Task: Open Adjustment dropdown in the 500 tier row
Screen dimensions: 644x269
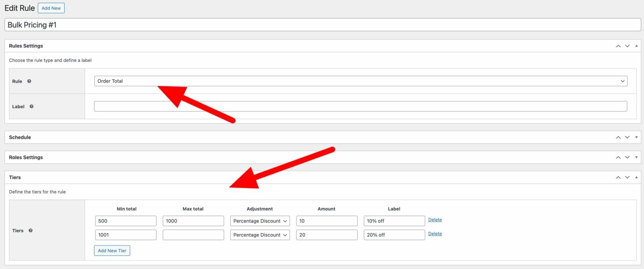Action: pos(260,221)
